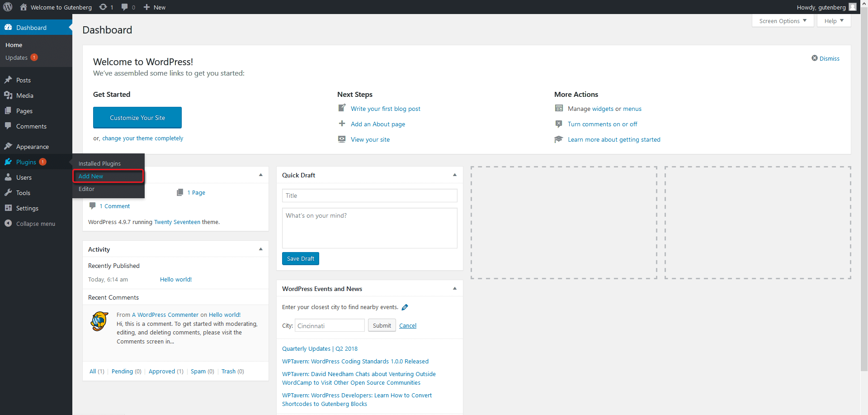Click the Customize Your Site button
This screenshot has height=415, width=868.
[137, 118]
